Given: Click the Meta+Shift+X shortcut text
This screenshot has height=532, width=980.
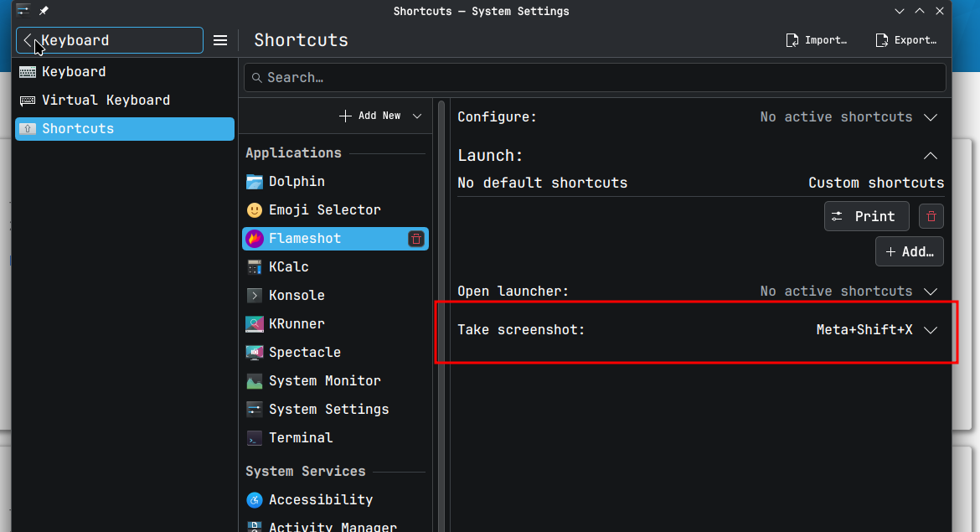Looking at the screenshot, I should click(864, 330).
